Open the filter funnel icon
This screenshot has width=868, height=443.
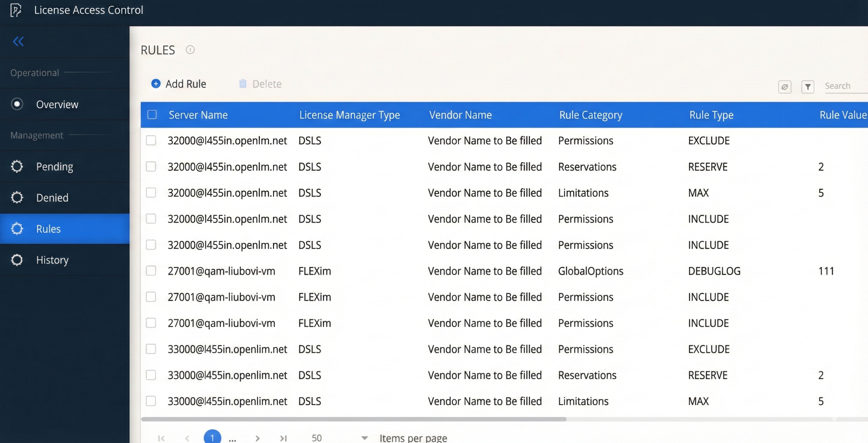[x=808, y=87]
